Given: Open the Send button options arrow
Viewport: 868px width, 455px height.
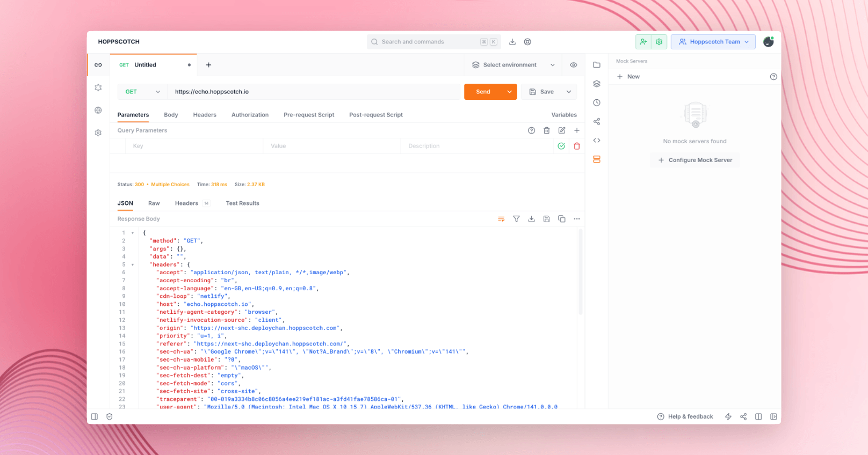Looking at the screenshot, I should click(x=509, y=92).
